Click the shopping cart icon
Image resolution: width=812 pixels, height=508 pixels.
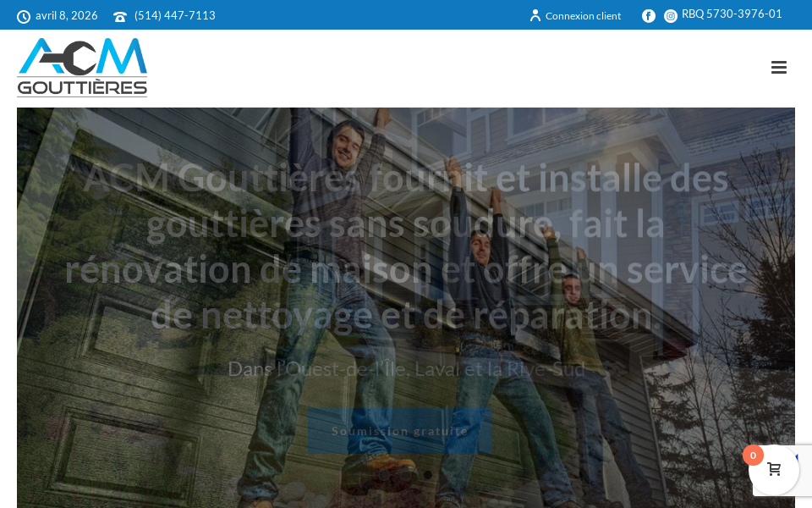point(774,470)
